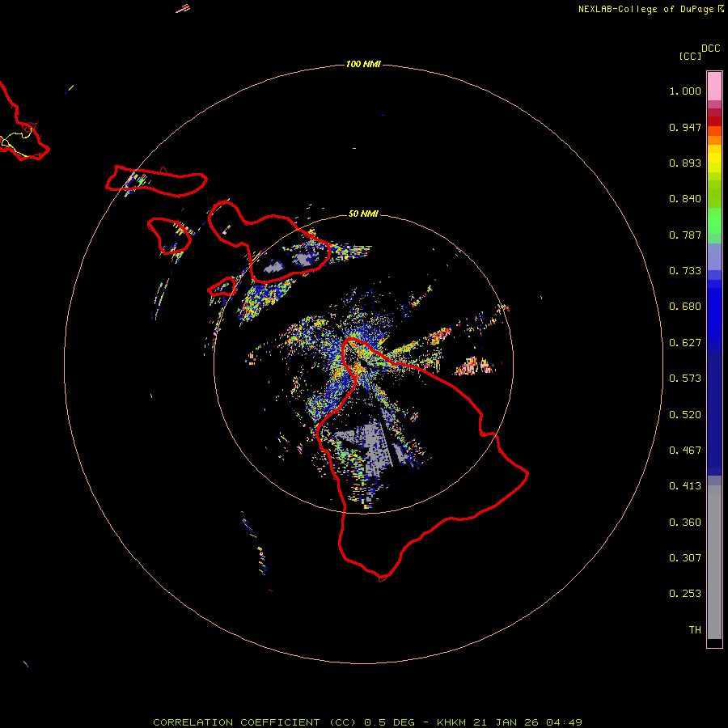Click the Correlation Coefficient KHKM product caption
This screenshot has width=728, height=728.
(x=367, y=722)
